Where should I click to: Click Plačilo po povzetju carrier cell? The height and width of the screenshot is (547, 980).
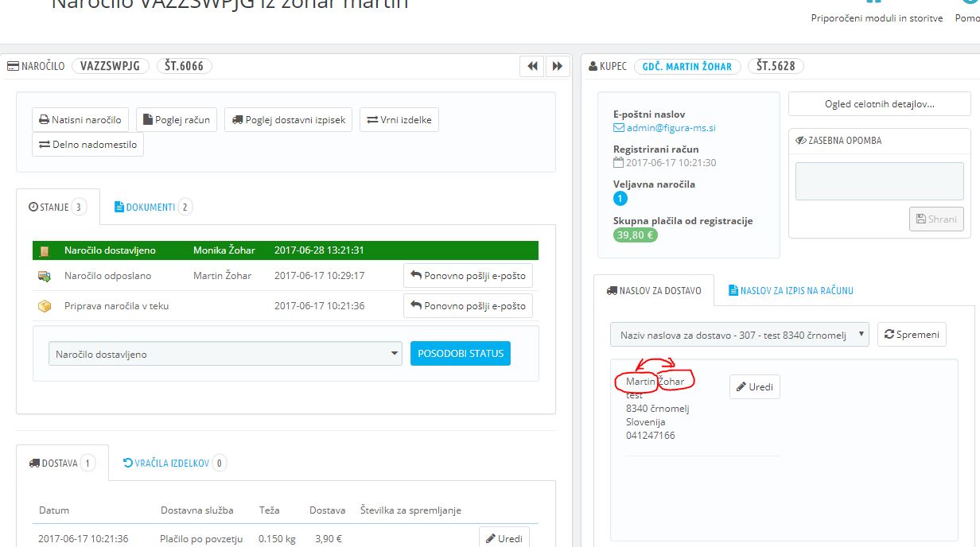(x=201, y=538)
